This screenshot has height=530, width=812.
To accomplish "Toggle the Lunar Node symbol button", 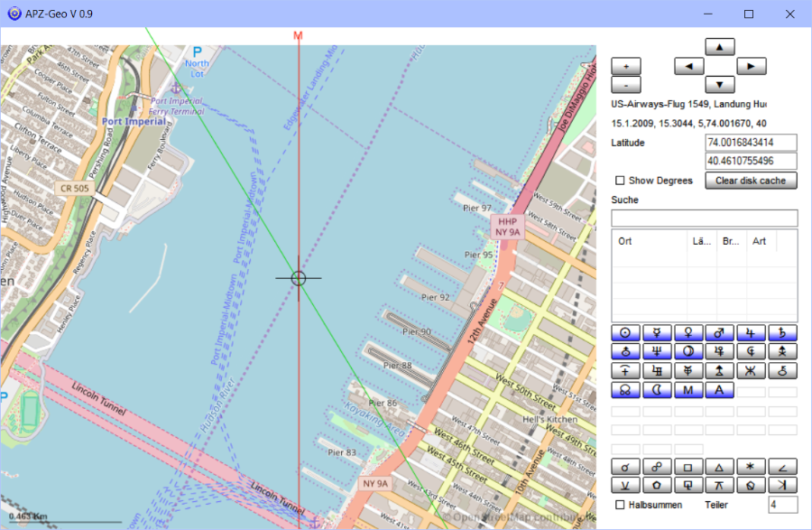I will (x=625, y=390).
